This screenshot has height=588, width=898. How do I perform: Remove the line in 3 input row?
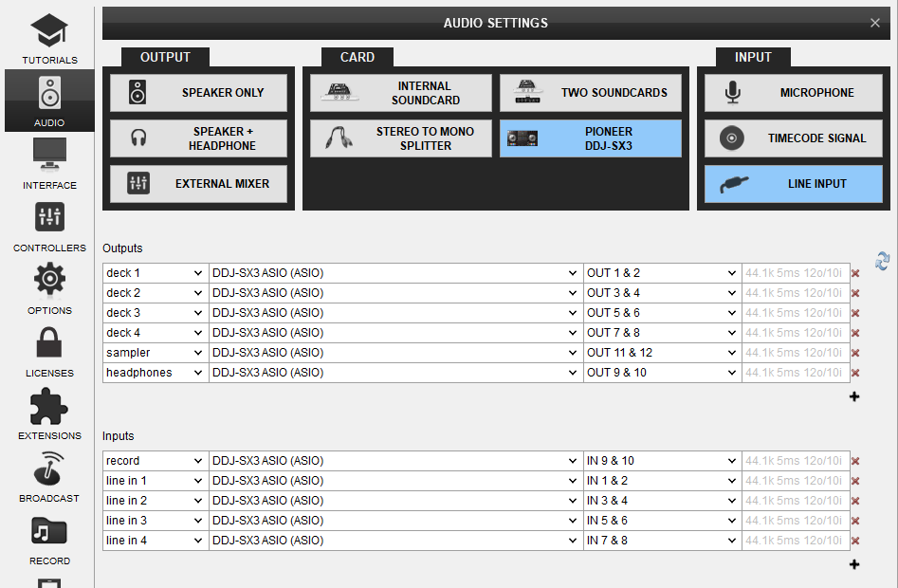pos(855,521)
